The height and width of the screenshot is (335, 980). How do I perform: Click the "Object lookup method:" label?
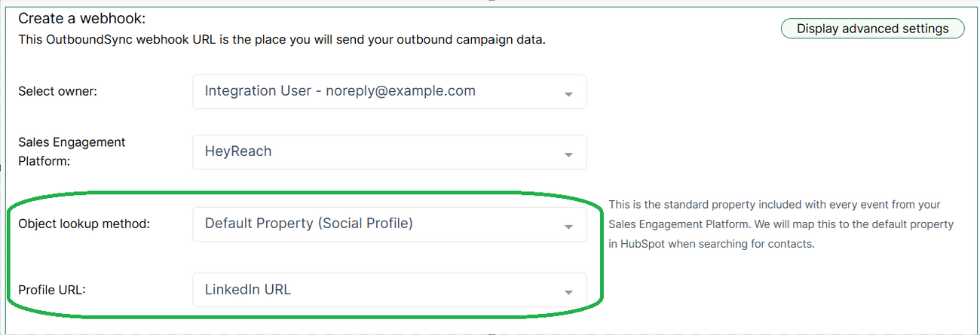(x=84, y=224)
